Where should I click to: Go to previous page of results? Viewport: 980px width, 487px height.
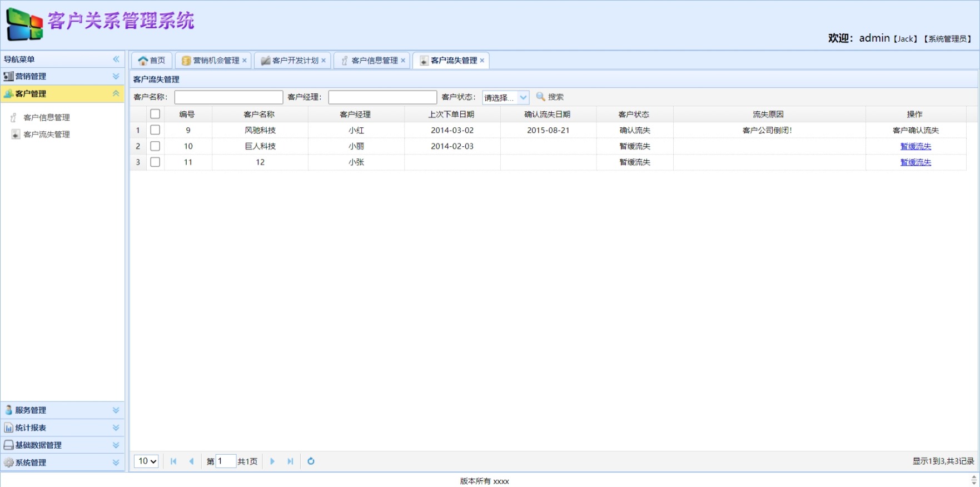[192, 461]
